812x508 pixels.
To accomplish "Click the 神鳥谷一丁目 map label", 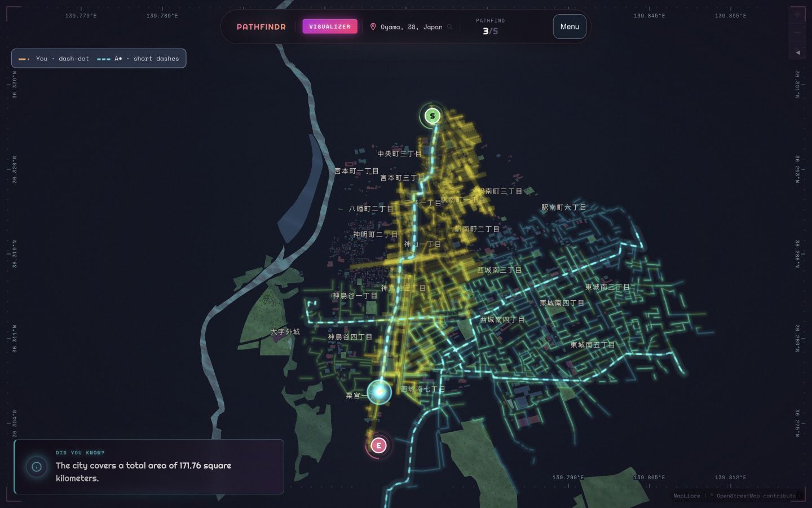I will pyautogui.click(x=355, y=296).
